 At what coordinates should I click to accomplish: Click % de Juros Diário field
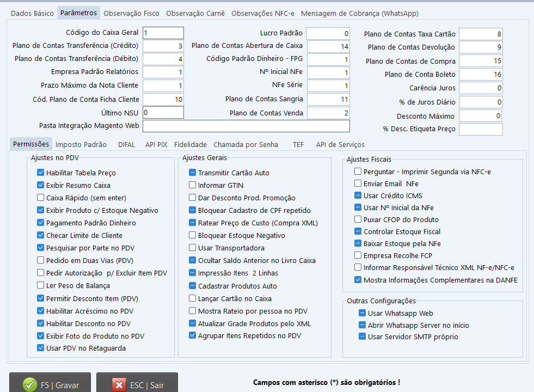coord(481,102)
